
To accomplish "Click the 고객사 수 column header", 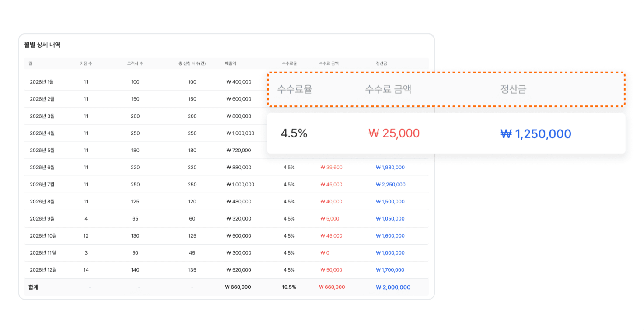I will point(135,63).
